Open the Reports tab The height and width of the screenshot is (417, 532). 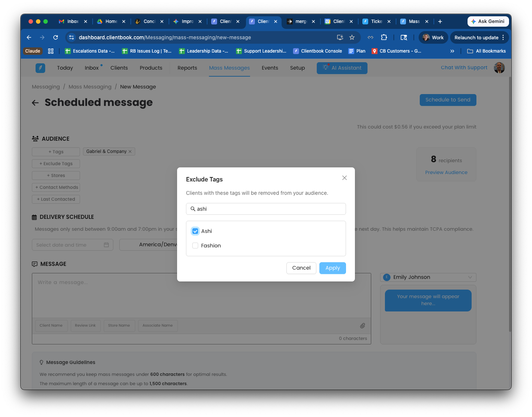coord(187,68)
